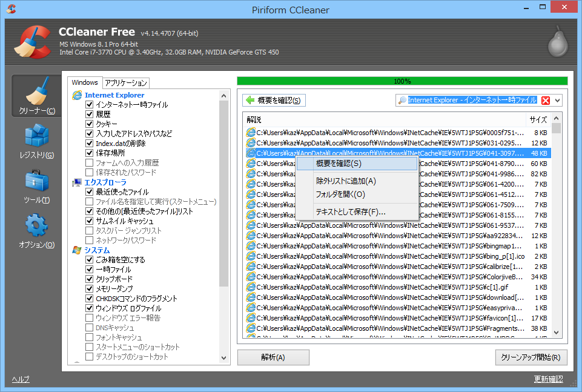Uncheck ごみ箱を空にする checkbox

coord(89,259)
